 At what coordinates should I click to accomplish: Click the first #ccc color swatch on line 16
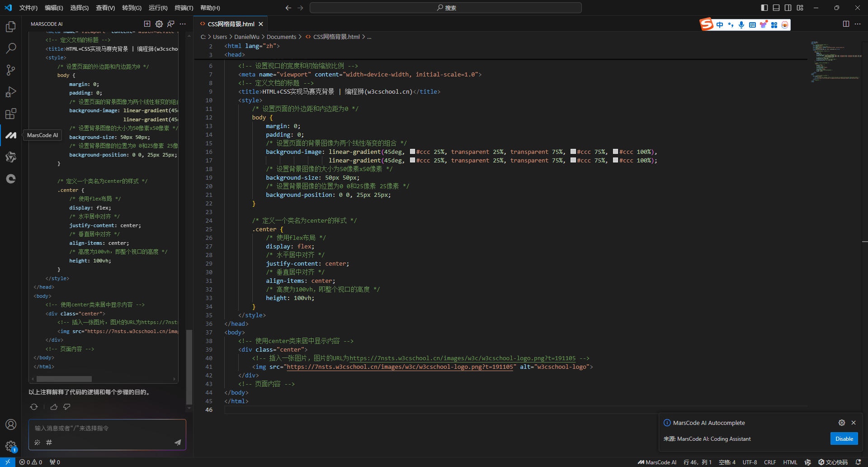point(412,152)
